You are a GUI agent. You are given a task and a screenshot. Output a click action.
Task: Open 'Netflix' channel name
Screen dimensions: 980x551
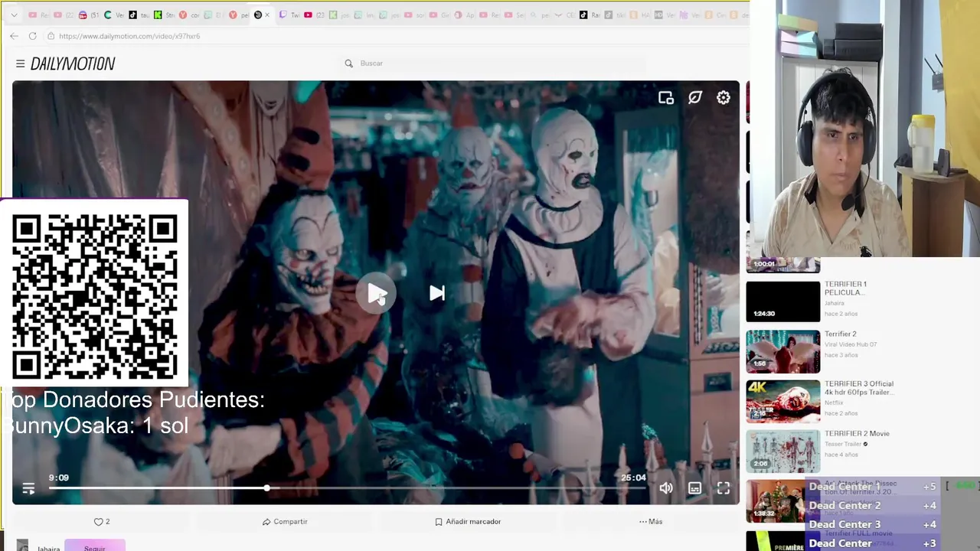click(834, 403)
